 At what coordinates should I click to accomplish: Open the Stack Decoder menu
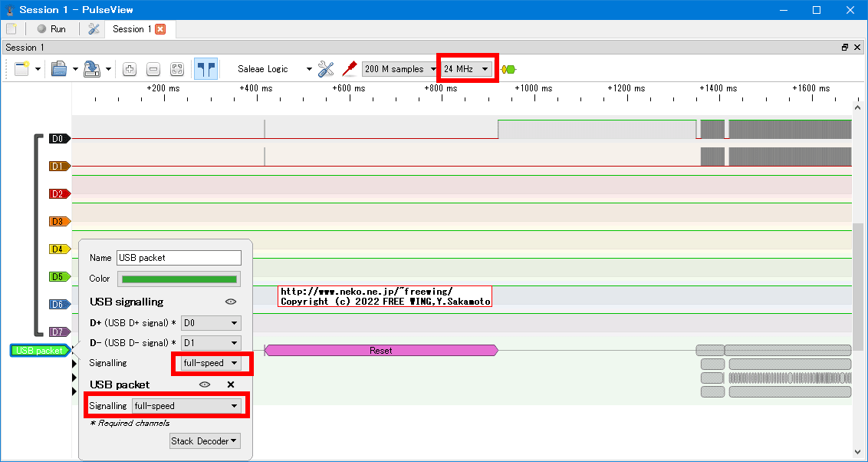point(205,441)
